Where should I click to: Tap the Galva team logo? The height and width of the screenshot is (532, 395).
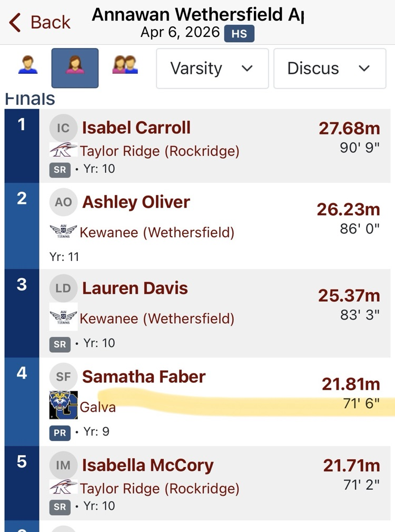pos(63,405)
